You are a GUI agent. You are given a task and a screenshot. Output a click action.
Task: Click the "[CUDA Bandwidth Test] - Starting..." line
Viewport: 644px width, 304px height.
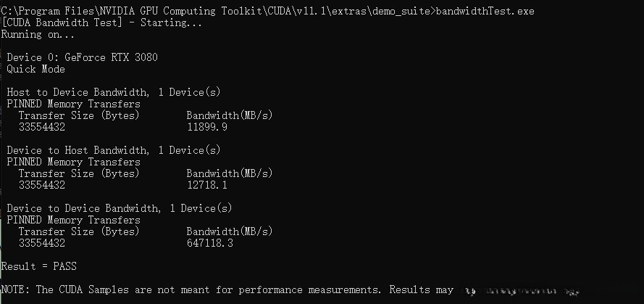click(101, 23)
